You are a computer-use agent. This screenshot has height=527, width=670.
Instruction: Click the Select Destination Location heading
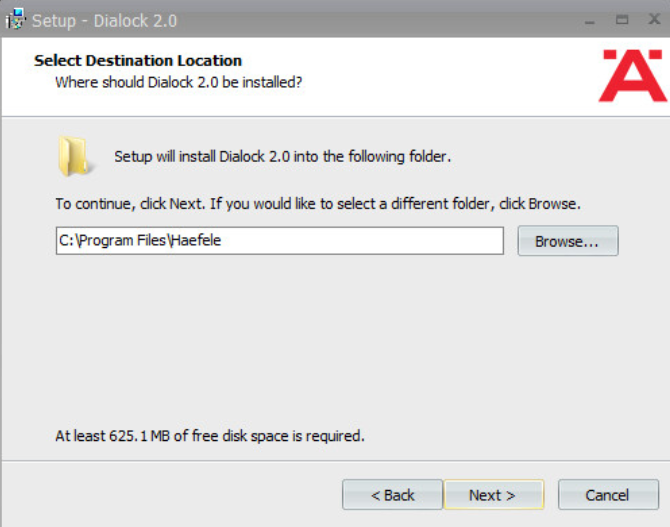click(x=138, y=61)
